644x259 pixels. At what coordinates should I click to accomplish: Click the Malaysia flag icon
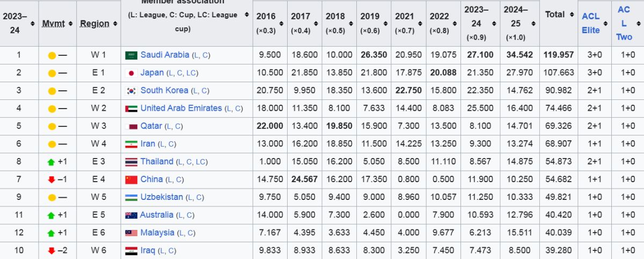(x=131, y=233)
